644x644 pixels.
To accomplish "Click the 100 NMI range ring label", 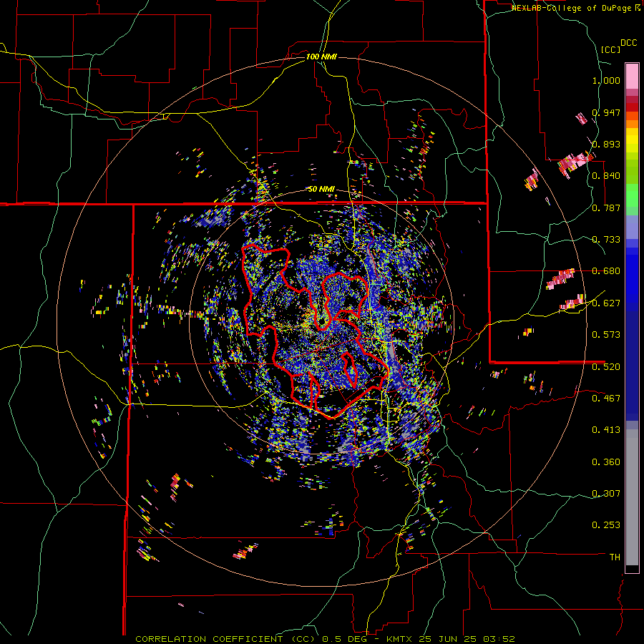I will click(x=321, y=57).
